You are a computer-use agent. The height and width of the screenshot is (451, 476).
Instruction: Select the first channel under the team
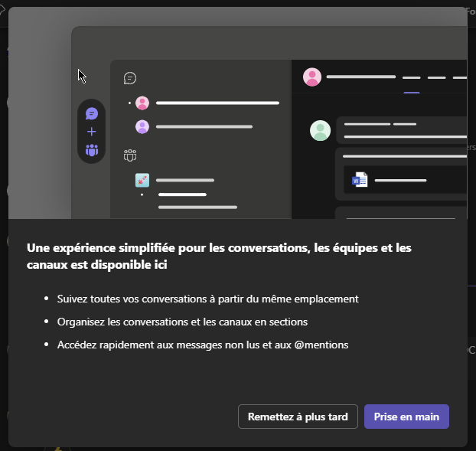click(x=182, y=194)
